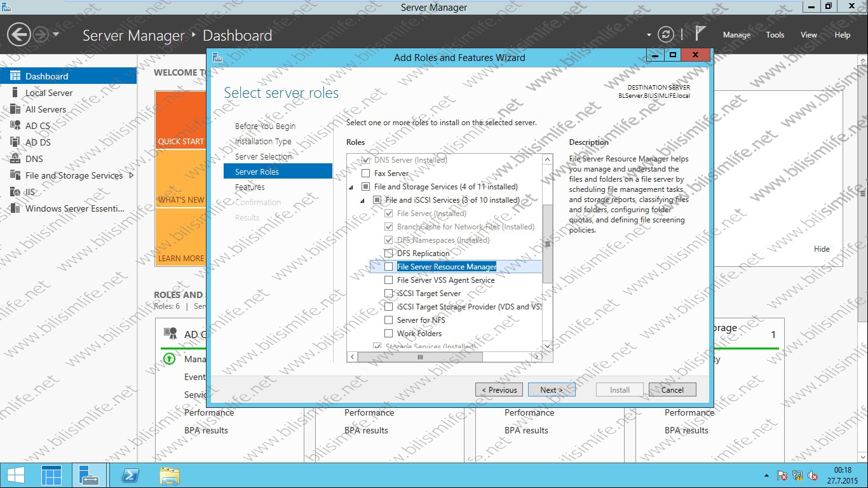The image size is (868, 488).
Task: Select the Dashboard icon in sidebar
Action: pos(15,76)
